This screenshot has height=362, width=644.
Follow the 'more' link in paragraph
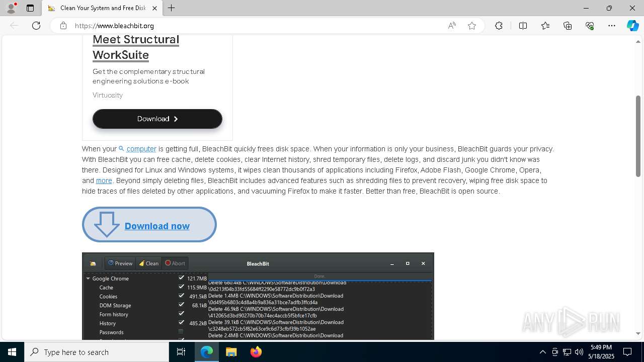point(104,180)
